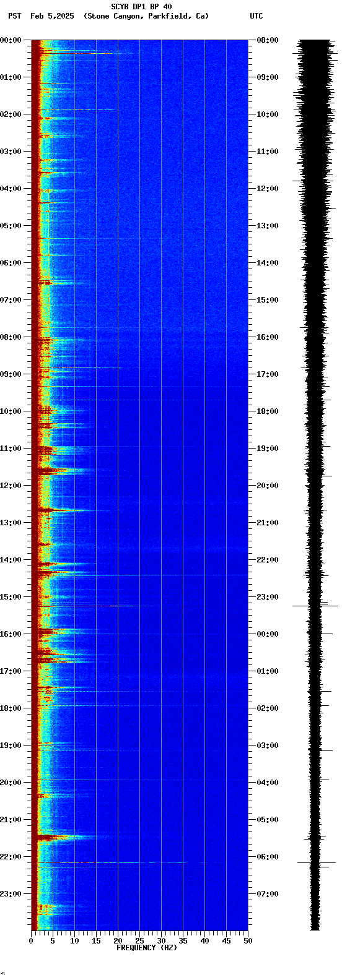Click the PST time label '20:00'
This screenshot has width=342, height=980.
(11, 783)
